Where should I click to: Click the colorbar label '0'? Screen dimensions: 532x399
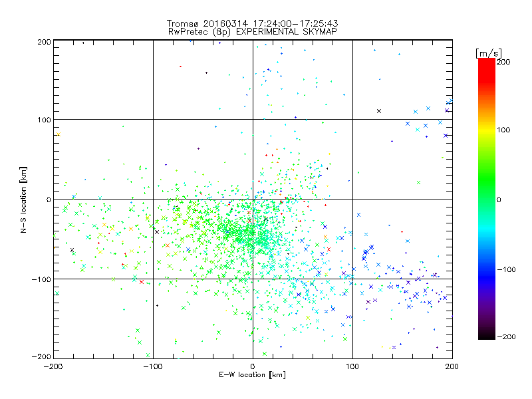(x=499, y=199)
